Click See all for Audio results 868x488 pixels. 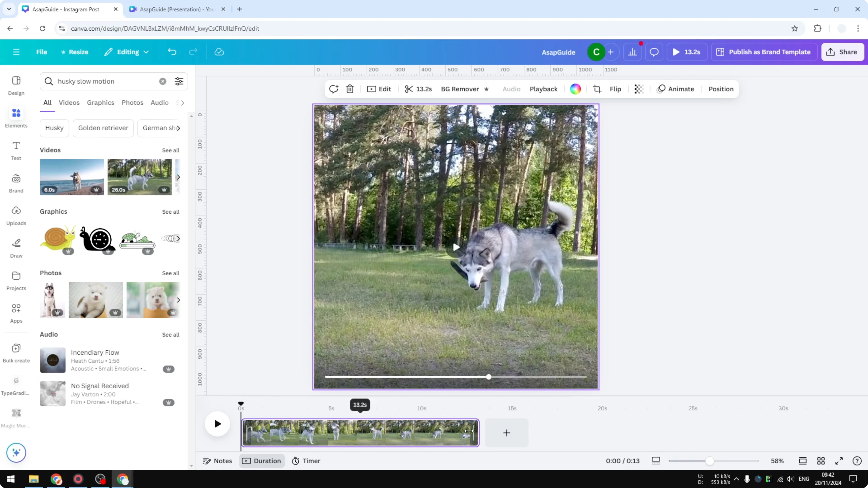[171, 335]
